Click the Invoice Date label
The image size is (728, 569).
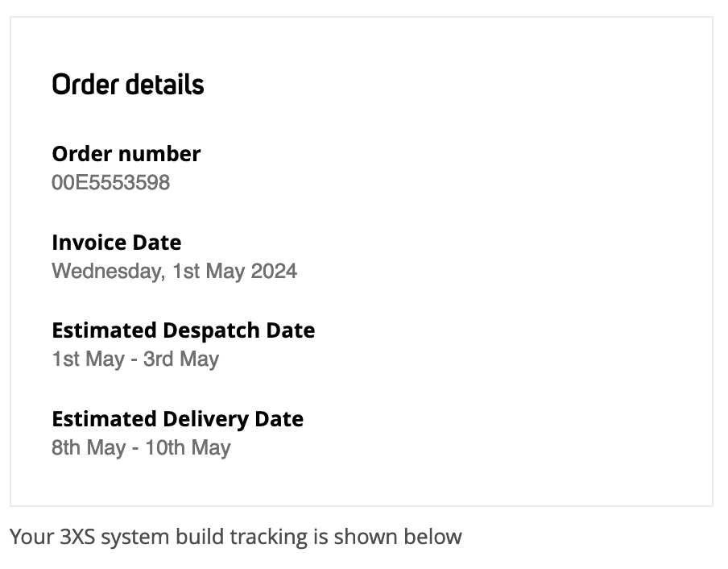[x=117, y=243]
